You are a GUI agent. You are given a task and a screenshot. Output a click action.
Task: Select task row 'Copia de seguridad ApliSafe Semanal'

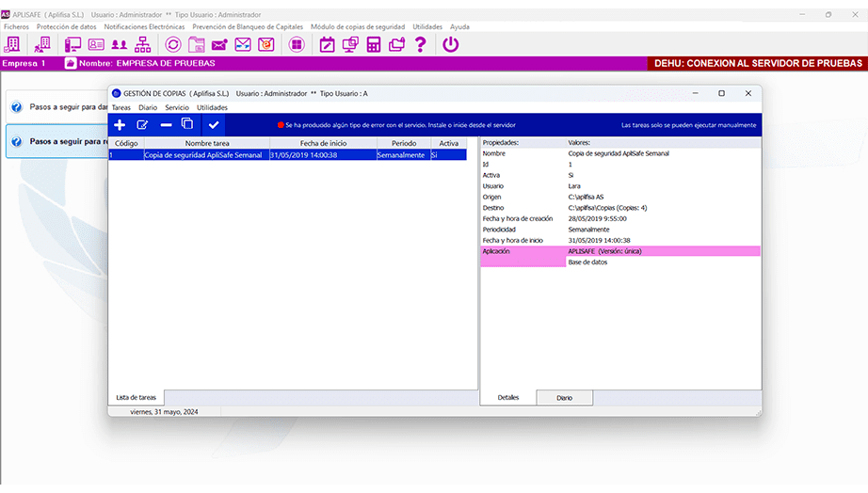coord(287,155)
